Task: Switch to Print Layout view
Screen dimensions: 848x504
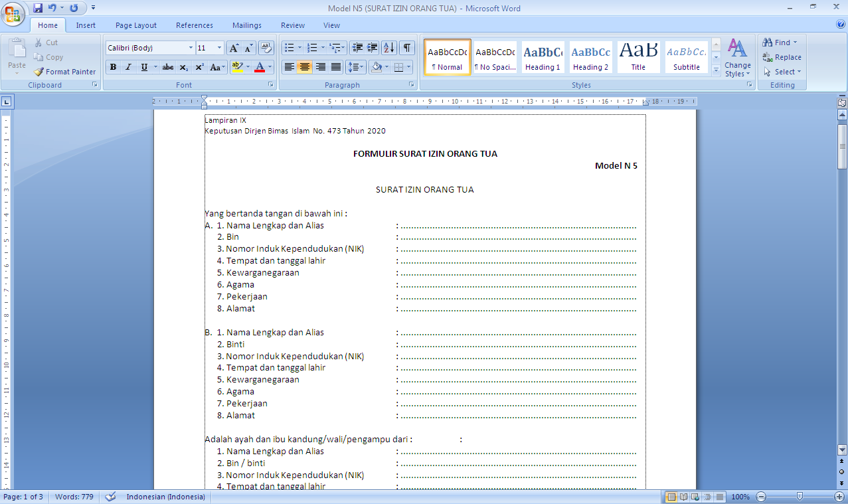Action: click(671, 497)
